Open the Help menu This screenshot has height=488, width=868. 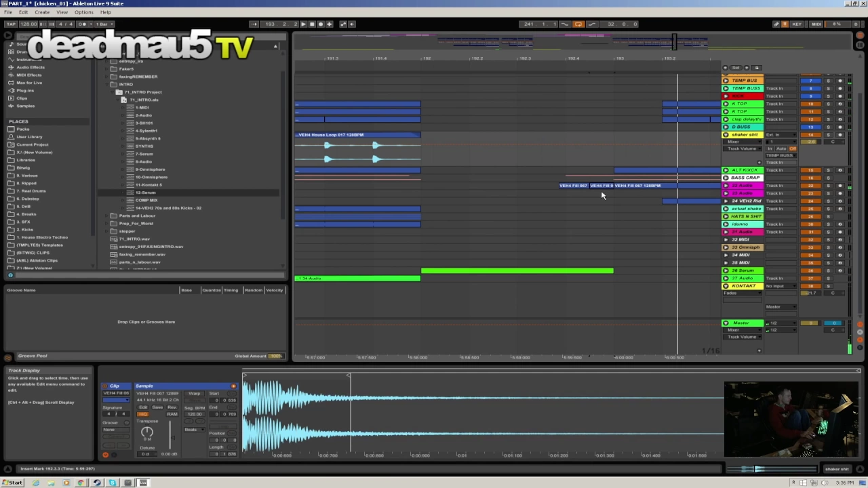[x=105, y=12]
